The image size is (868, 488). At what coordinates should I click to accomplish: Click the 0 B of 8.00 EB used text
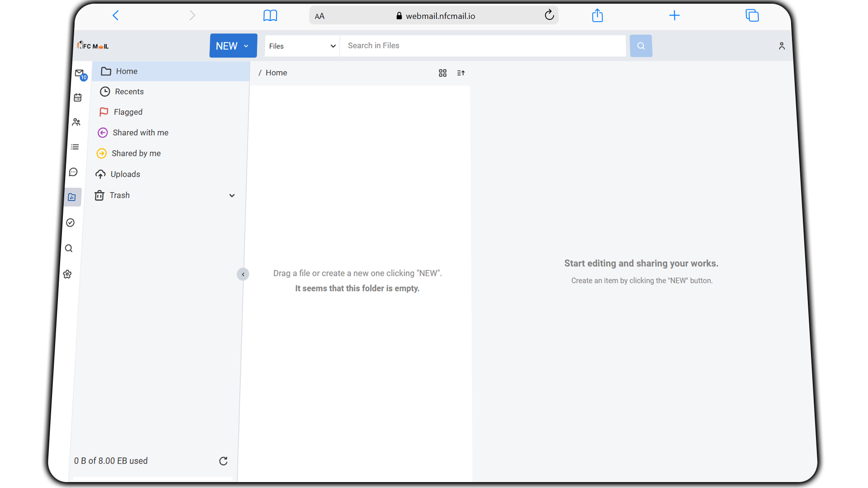coord(111,461)
